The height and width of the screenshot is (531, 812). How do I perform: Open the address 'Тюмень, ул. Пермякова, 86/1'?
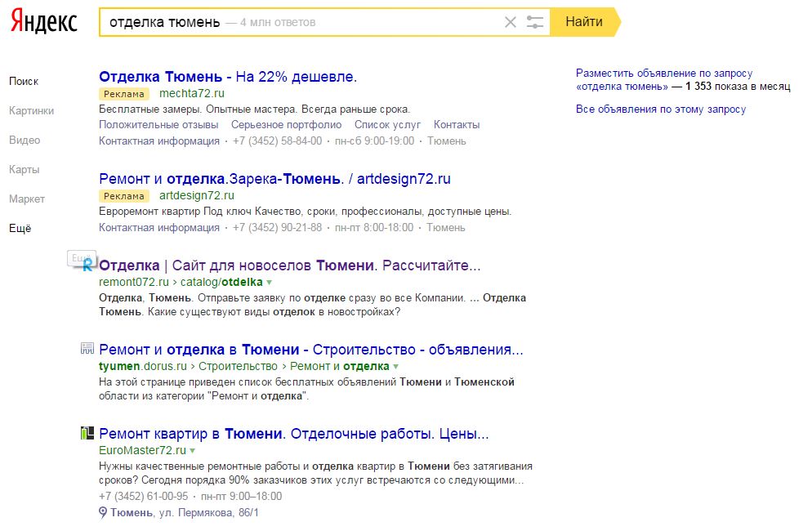pyautogui.click(x=185, y=513)
